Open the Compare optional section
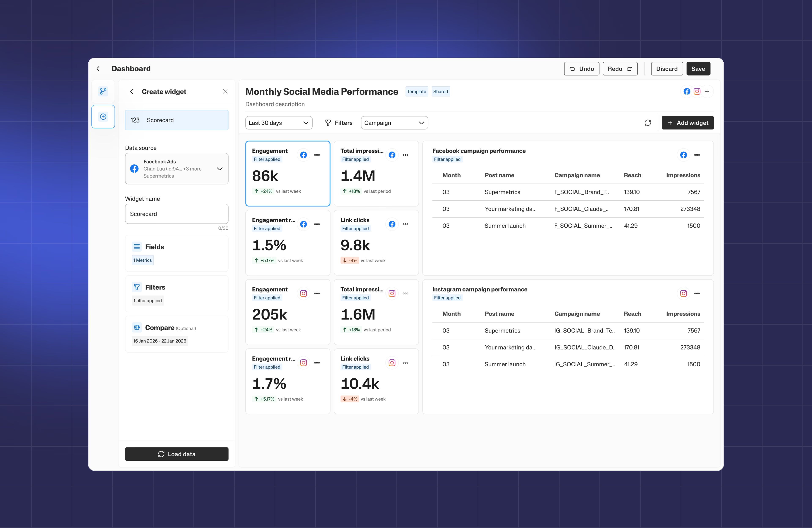The image size is (812, 528). [x=177, y=334]
